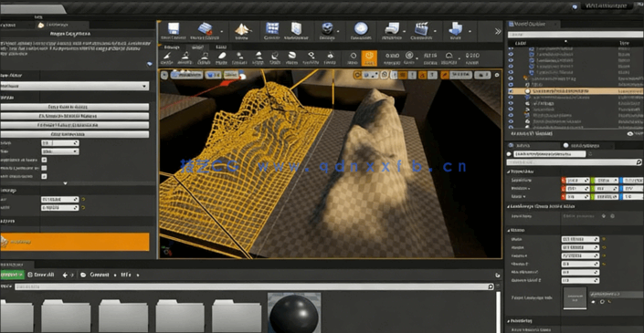The height and width of the screenshot is (333, 644).
Task: Click Save All in Content Browser
Action: coord(41,275)
